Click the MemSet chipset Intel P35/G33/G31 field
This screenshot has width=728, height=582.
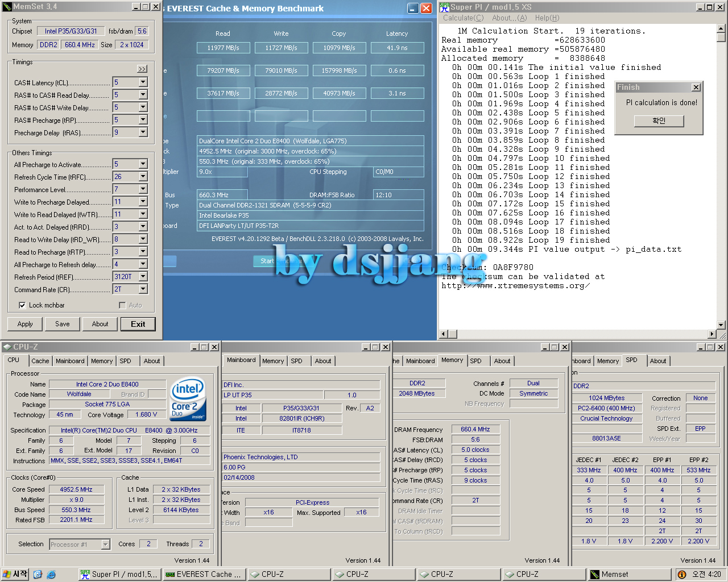coord(71,31)
